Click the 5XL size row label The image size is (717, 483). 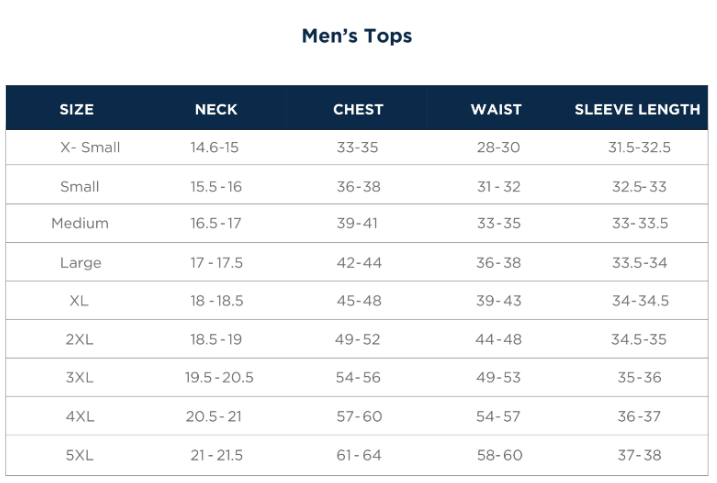pyautogui.click(x=80, y=455)
